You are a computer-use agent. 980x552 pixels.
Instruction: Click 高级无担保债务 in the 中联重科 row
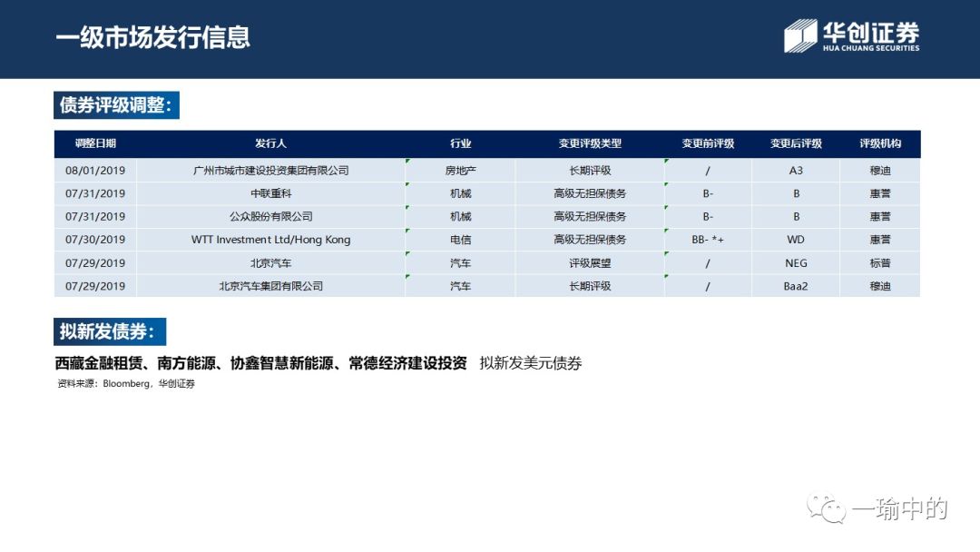coord(590,193)
